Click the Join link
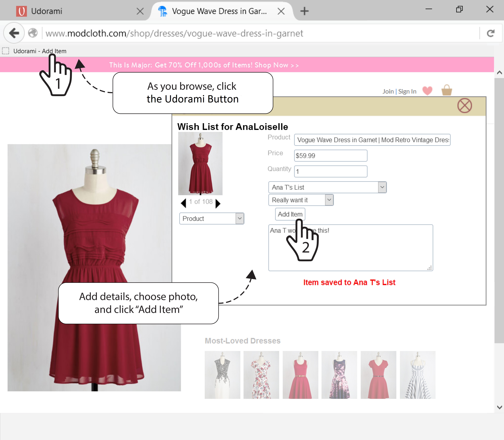This screenshot has height=440, width=504. click(388, 92)
